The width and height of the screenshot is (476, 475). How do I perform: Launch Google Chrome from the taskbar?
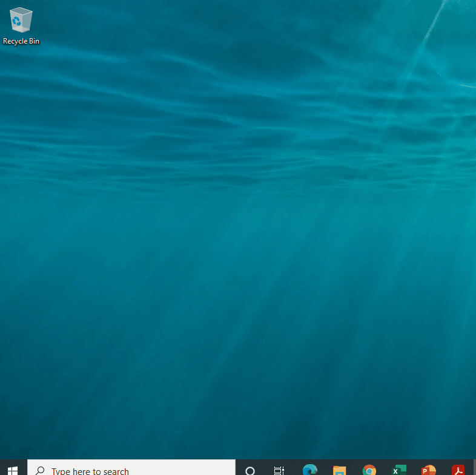coord(369,470)
